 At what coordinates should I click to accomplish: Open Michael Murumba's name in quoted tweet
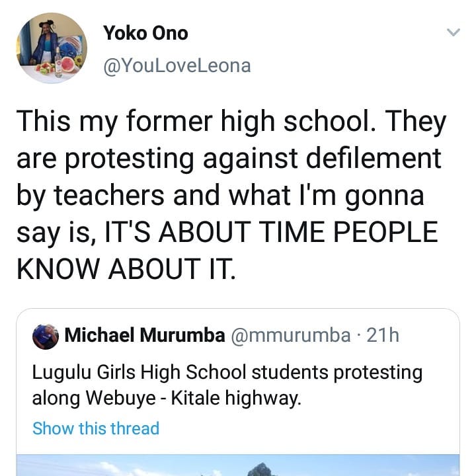pos(144,335)
